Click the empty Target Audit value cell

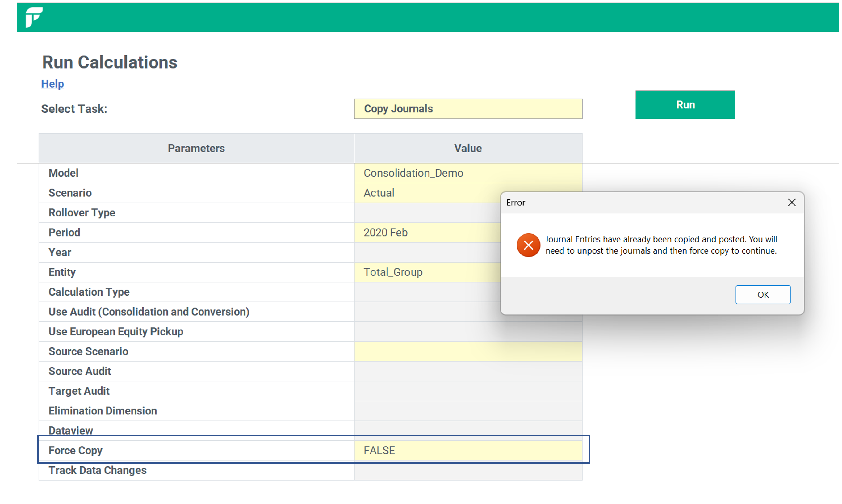tap(468, 391)
